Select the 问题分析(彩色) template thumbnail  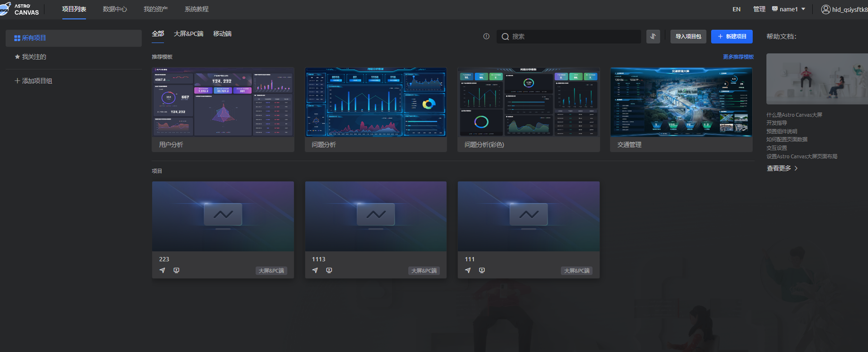click(x=529, y=102)
